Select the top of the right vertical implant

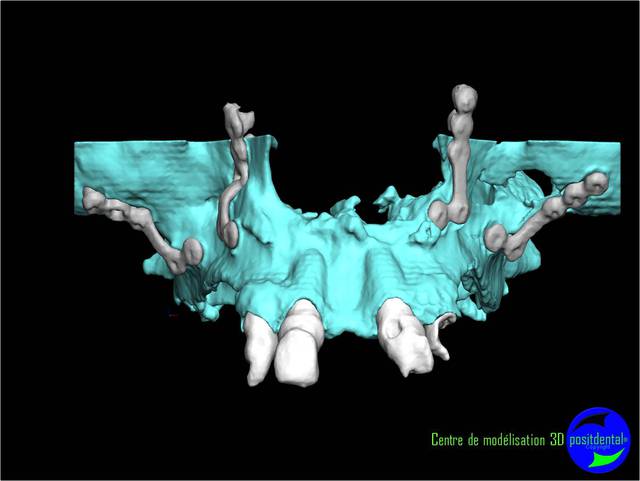[465, 100]
